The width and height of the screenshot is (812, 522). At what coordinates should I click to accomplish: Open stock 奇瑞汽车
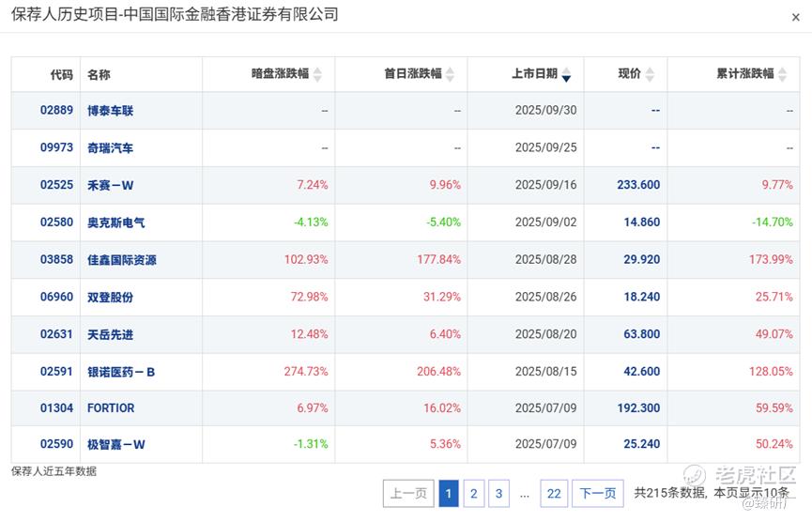click(x=111, y=148)
